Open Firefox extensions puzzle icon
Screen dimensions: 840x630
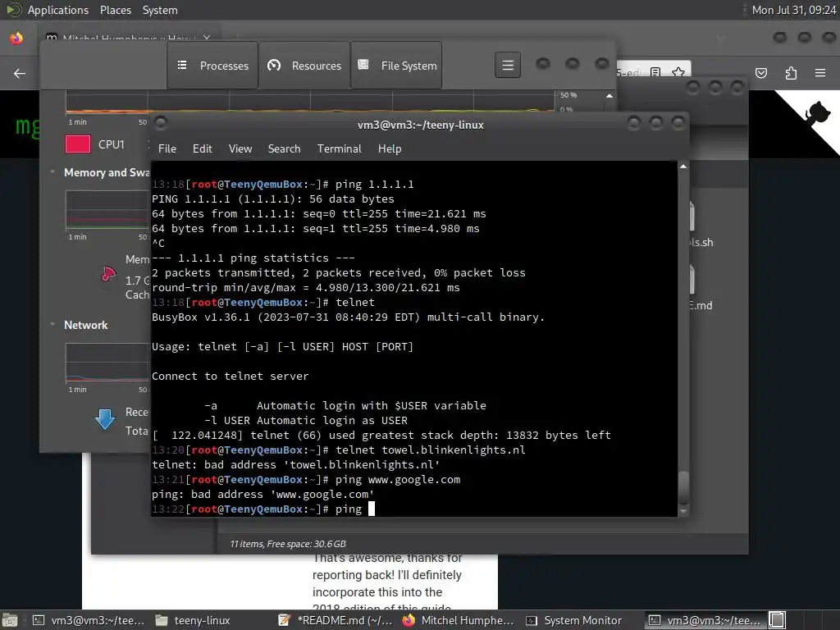click(x=791, y=73)
